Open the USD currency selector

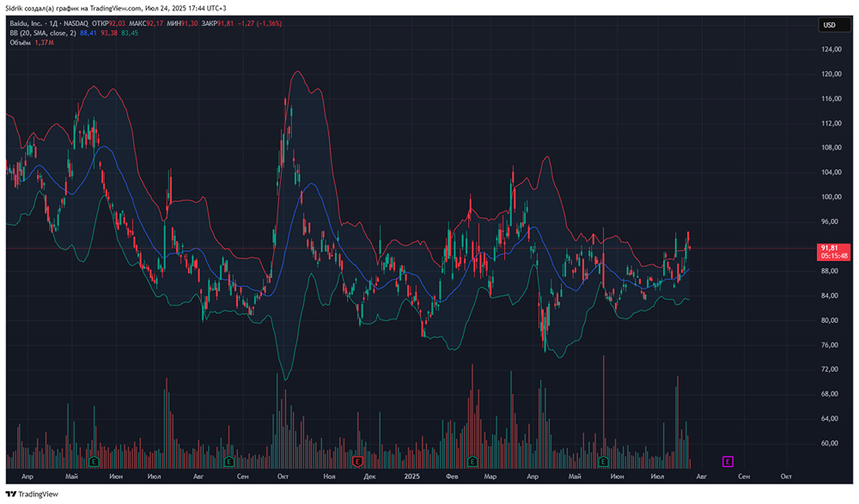pos(834,25)
